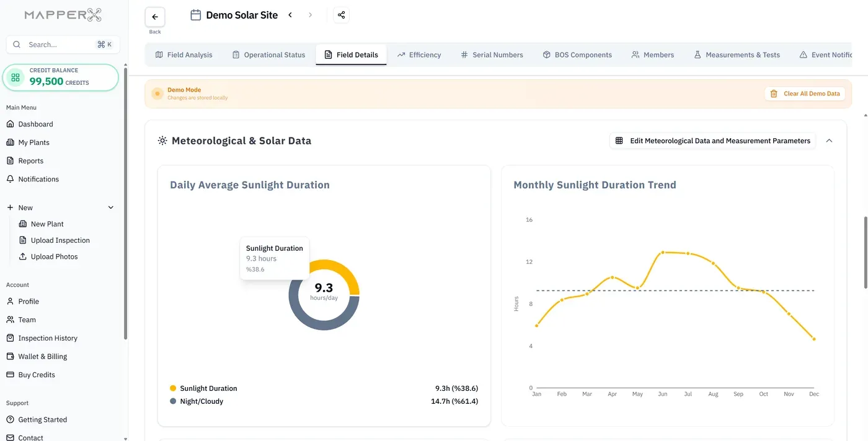Open the Operational Status tab

point(268,55)
